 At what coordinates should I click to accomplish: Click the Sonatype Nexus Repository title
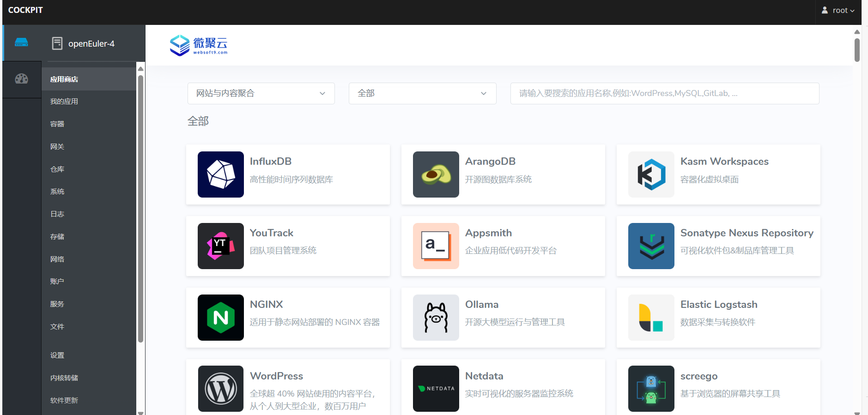click(747, 233)
